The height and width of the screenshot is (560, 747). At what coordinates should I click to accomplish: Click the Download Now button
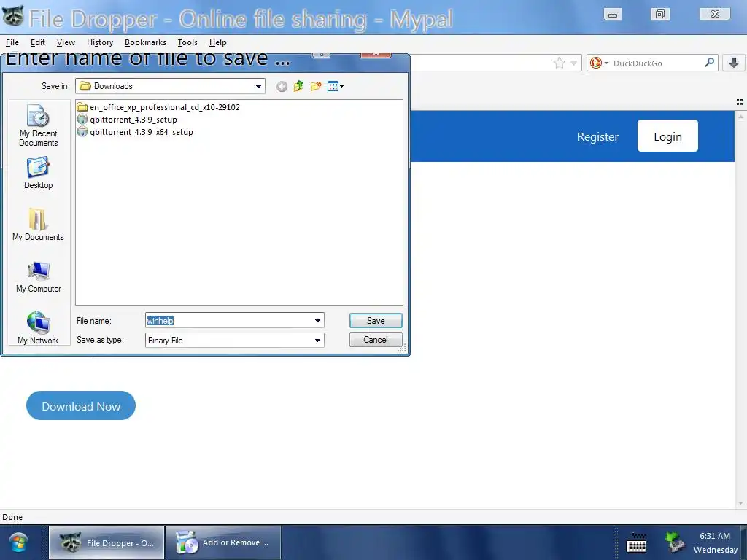[81, 405]
